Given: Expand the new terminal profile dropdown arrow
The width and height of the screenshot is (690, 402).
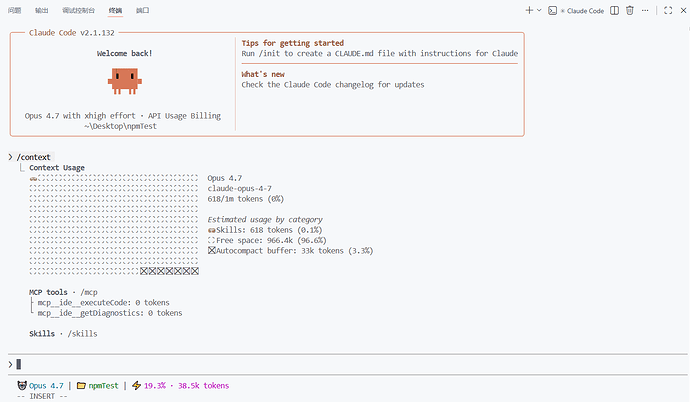Looking at the screenshot, I should [539, 11].
